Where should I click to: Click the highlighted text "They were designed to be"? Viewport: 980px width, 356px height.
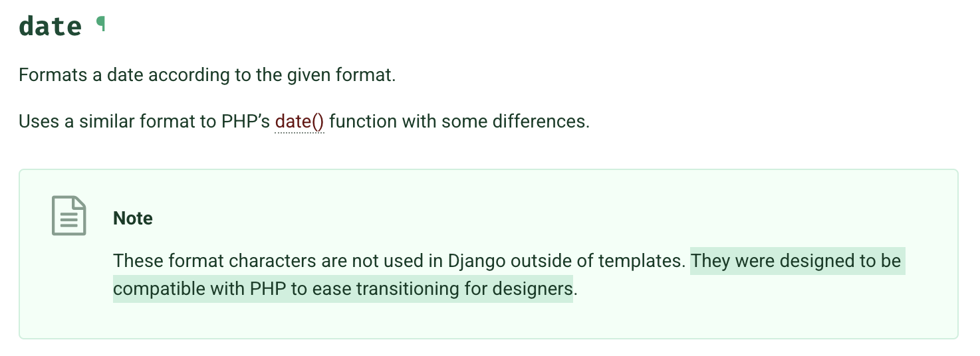(x=796, y=261)
